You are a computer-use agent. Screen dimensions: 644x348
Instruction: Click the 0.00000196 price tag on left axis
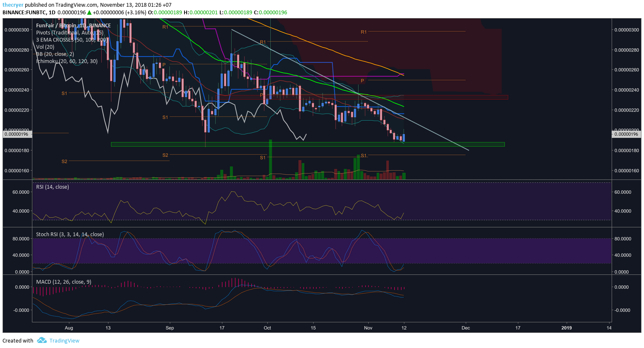[x=17, y=134]
